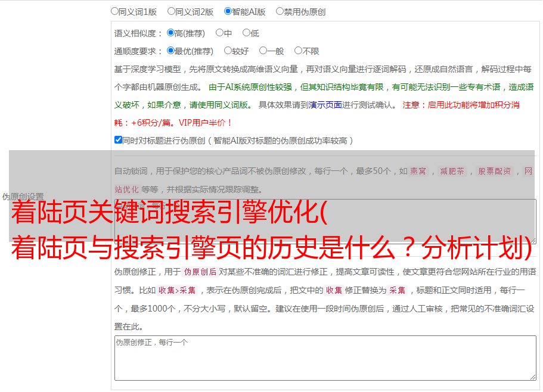Set 通顺度要求 to 较好
This screenshot has width=543, height=392.
point(228,51)
